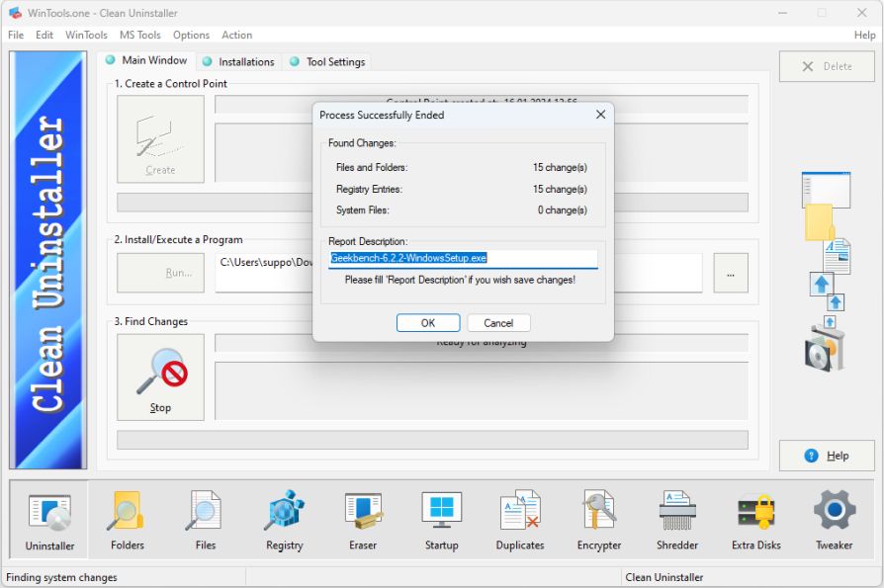Open the Folders scan tool

pos(128,519)
